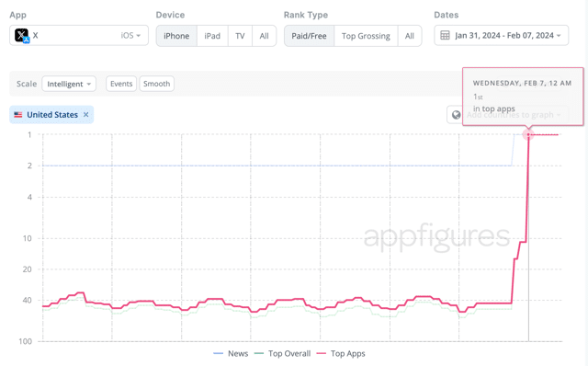Toggle the Top Overall legend entry

pos(282,354)
